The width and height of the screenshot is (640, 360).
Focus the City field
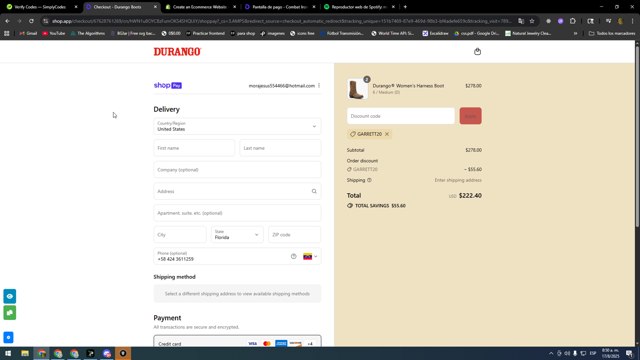[x=180, y=235]
